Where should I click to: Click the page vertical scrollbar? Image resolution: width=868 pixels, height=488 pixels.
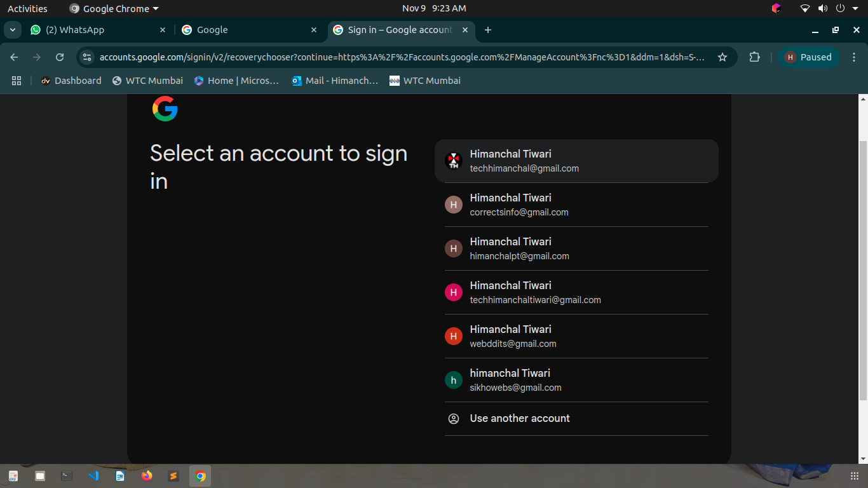(863, 269)
